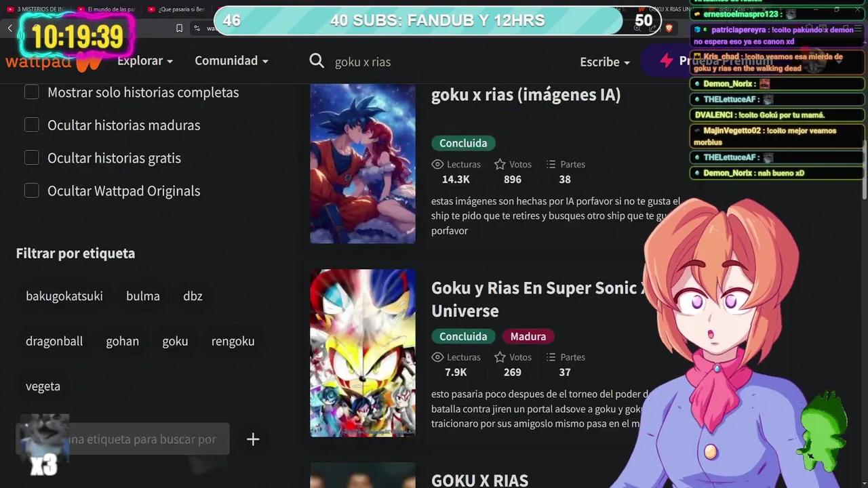Image resolution: width=868 pixels, height=488 pixels.
Task: Click the 269 Votos count
Action: (513, 372)
